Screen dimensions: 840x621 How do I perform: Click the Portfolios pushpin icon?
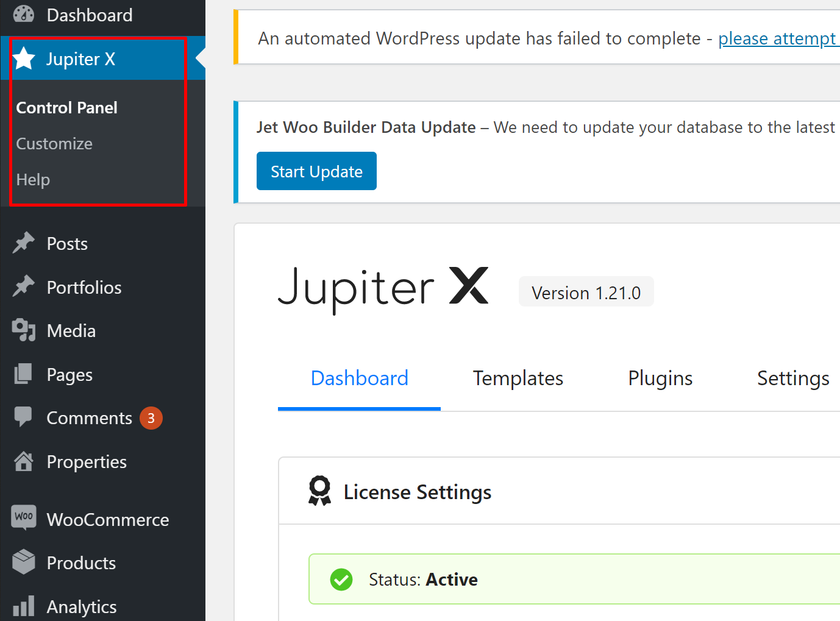[24, 286]
